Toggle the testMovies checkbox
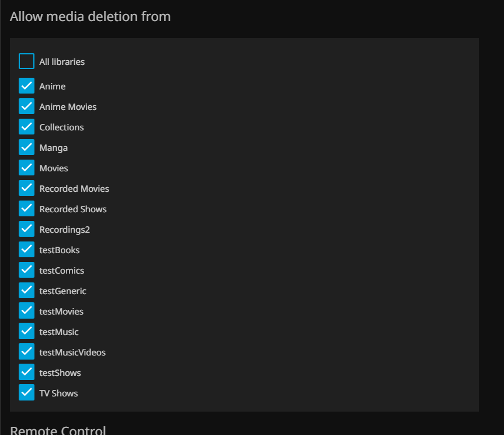Image resolution: width=504 pixels, height=435 pixels. 26,311
